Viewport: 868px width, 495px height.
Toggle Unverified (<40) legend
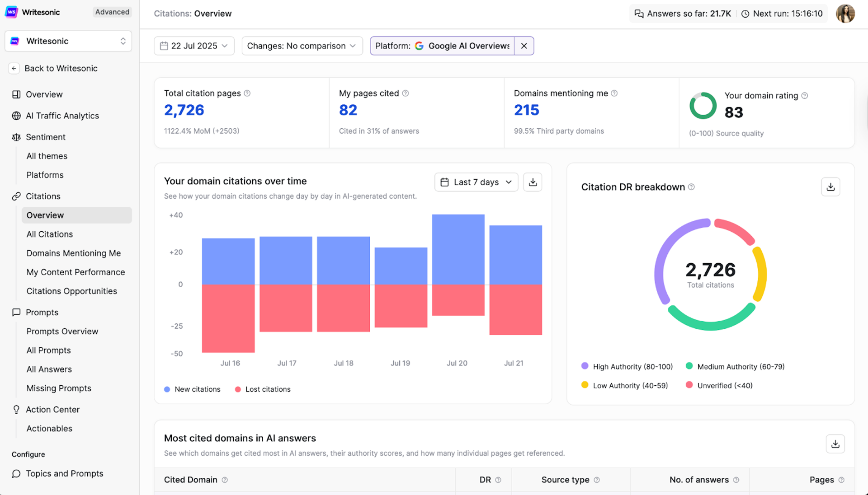coord(719,385)
